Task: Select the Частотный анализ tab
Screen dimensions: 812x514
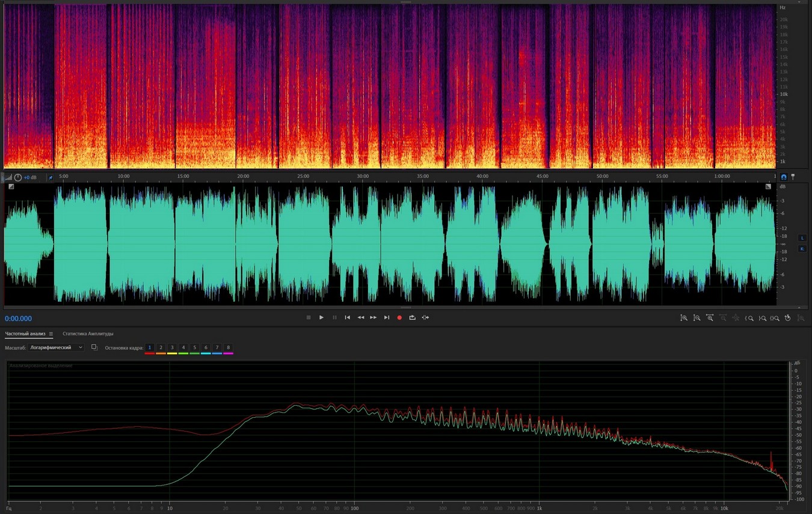Action: pyautogui.click(x=25, y=334)
